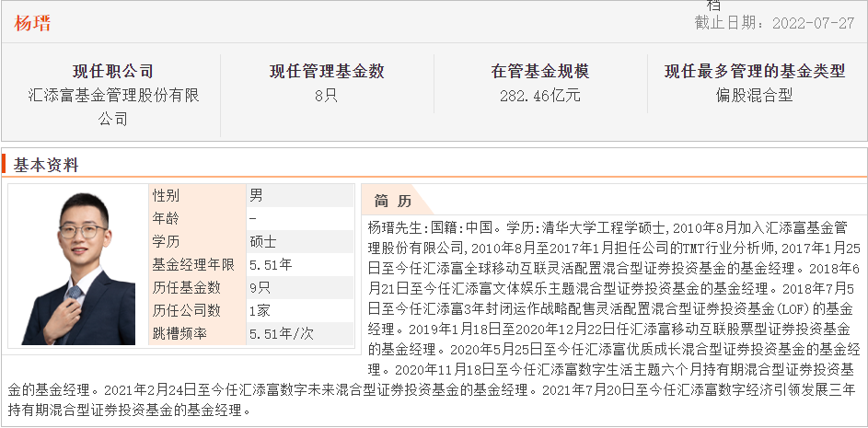
Task: Click the resume line mentioning 全球移动互联灵活配置混合型
Action: [x=615, y=268]
